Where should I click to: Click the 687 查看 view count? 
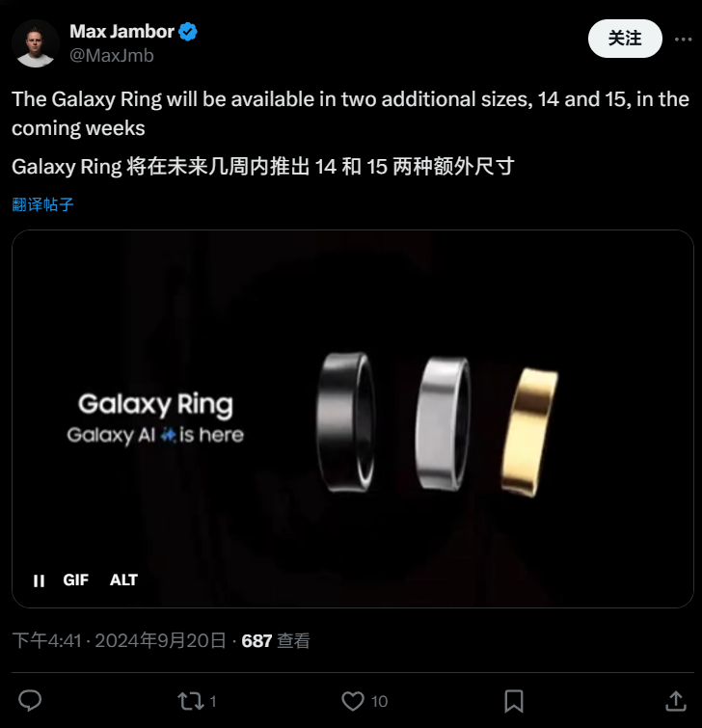coord(276,640)
